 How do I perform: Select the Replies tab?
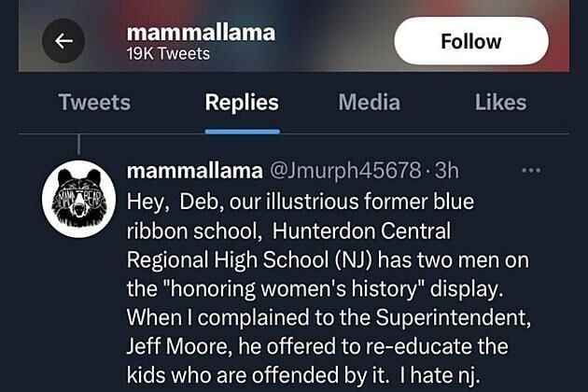(242, 103)
